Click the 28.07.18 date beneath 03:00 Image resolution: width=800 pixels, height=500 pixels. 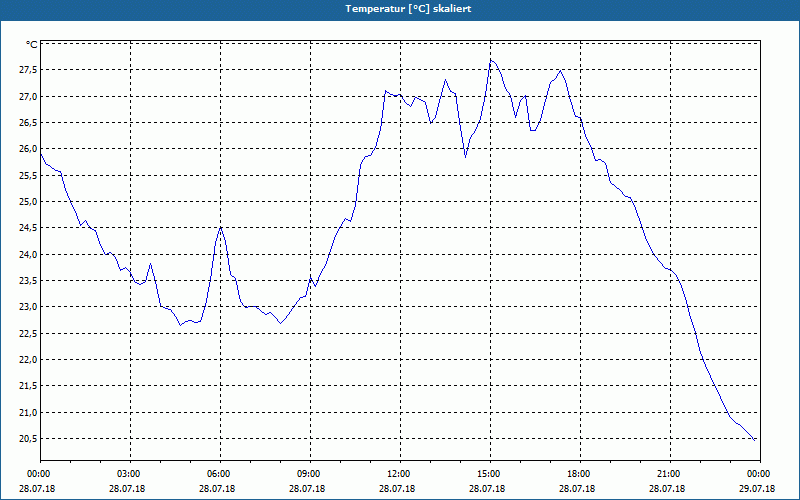[127, 489]
